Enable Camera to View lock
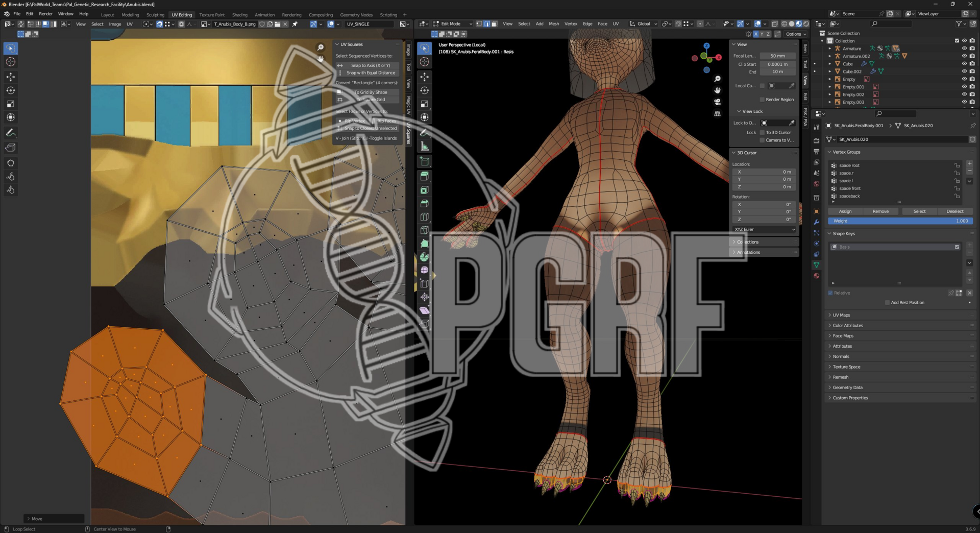The width and height of the screenshot is (980, 533). tap(763, 140)
